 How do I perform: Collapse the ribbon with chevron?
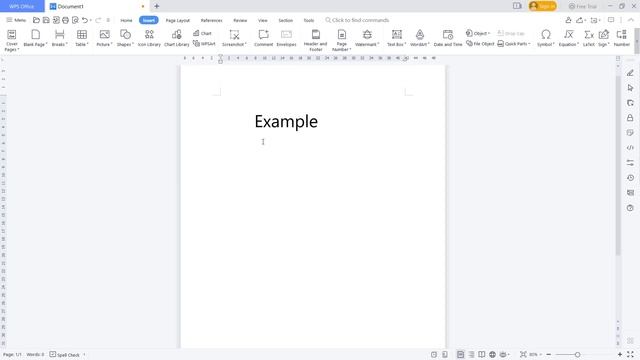[631, 20]
